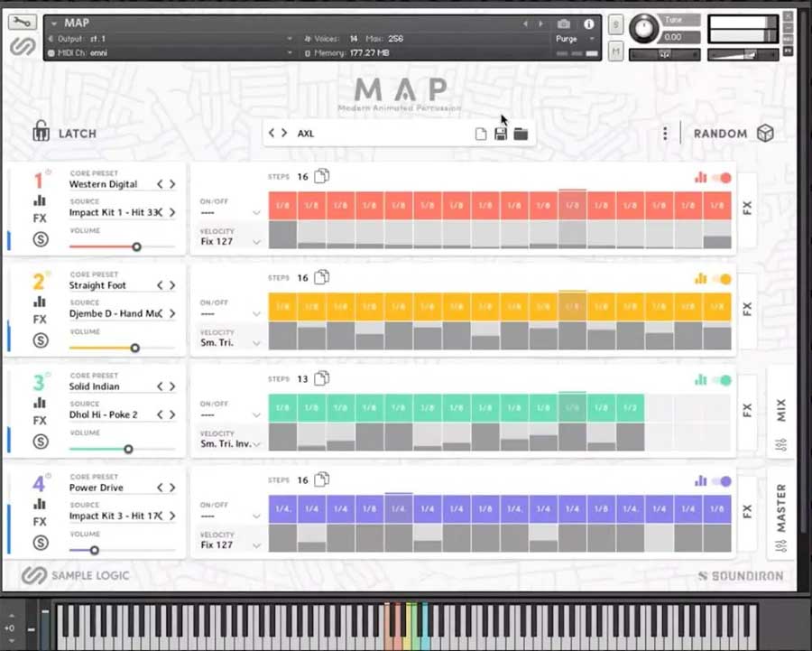Select previous core preset before Straight Foot
This screenshot has width=812, height=651.
coord(160,285)
